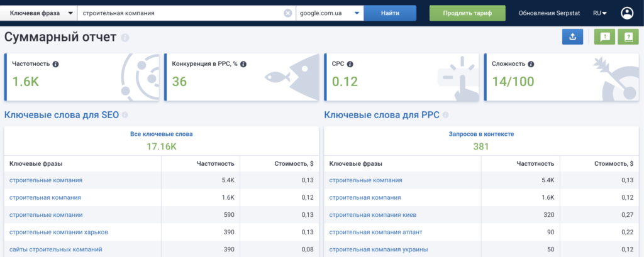Click the 381 context queries value
The image size is (644, 257).
(x=481, y=146)
